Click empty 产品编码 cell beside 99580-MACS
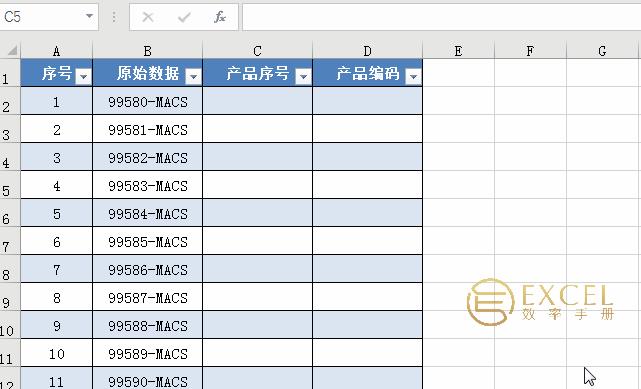 coord(368,101)
